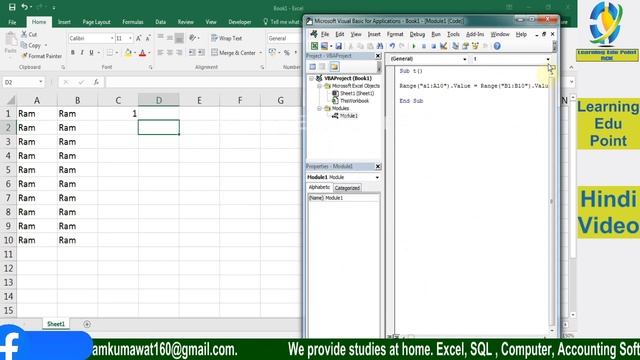The height and width of the screenshot is (360, 640).
Task: Open the Excel File tab
Action: (x=12, y=22)
